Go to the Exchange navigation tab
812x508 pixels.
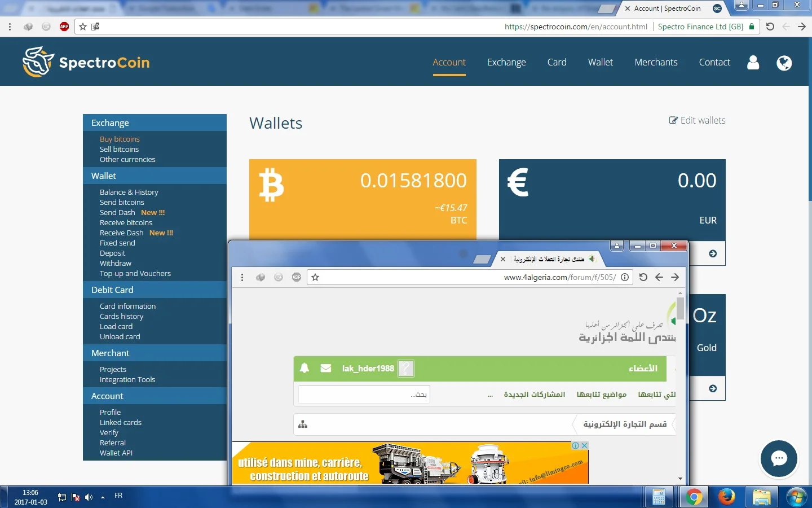pos(506,62)
